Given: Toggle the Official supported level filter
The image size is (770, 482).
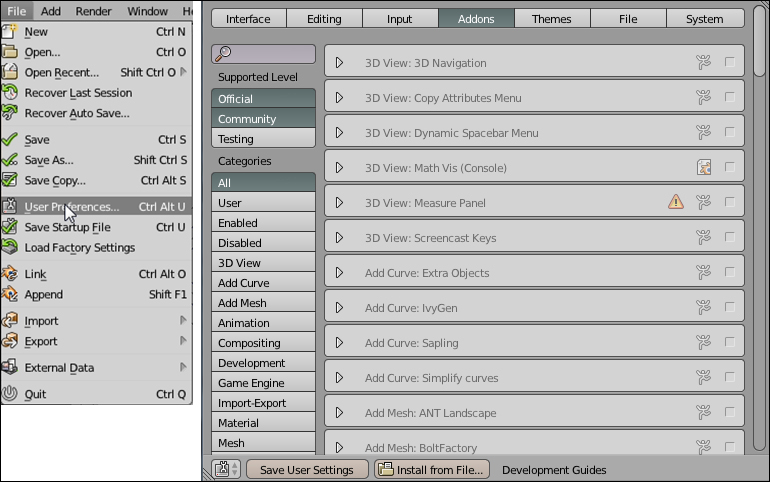Looking at the screenshot, I should pos(263,99).
